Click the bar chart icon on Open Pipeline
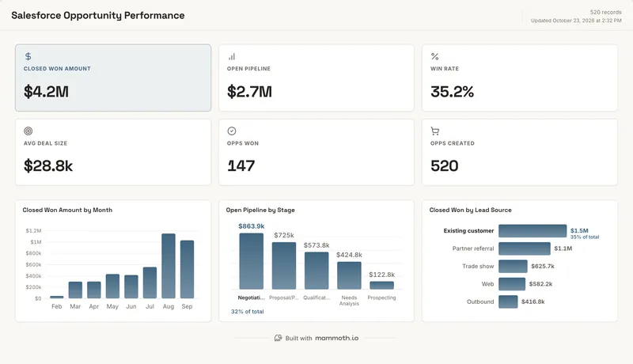Image resolution: width=633 pixels, height=364 pixels. (232, 56)
